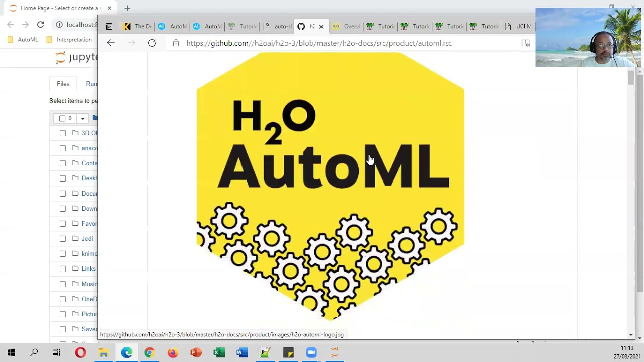Check the 'Jedi' folder checkbox
Image resolution: width=644 pixels, height=362 pixels.
click(63, 239)
